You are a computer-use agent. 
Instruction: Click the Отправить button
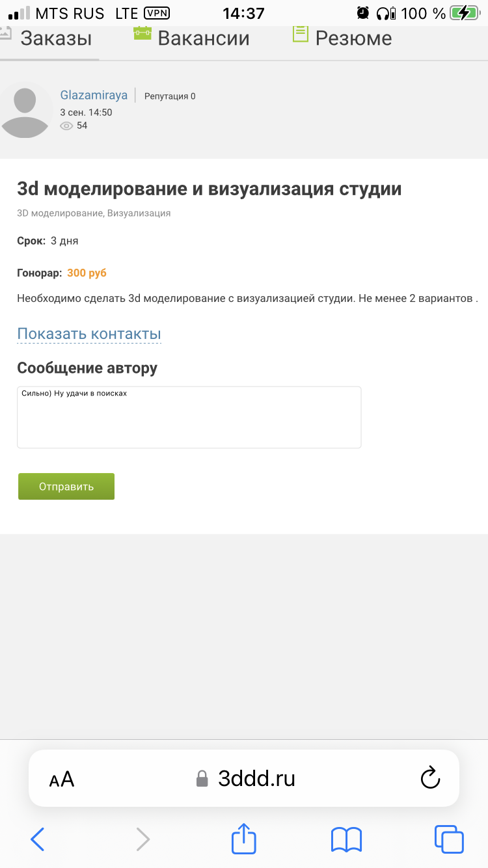coord(66,487)
